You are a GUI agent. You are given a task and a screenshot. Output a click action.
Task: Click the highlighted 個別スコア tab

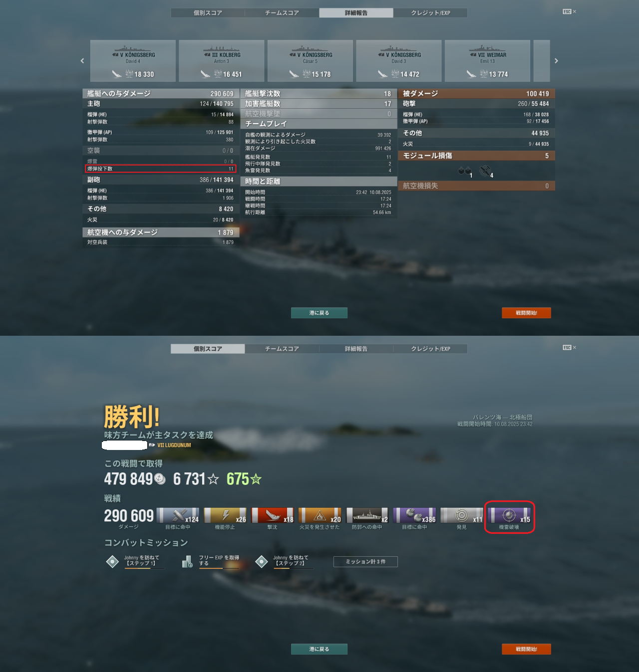208,349
